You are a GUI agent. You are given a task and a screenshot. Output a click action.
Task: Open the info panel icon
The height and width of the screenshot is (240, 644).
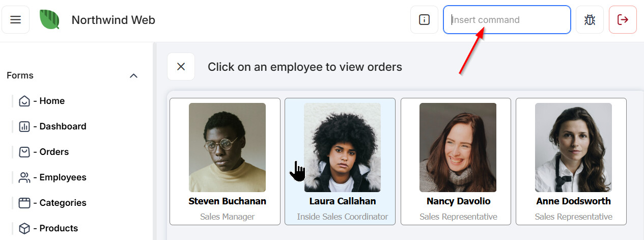click(x=424, y=20)
